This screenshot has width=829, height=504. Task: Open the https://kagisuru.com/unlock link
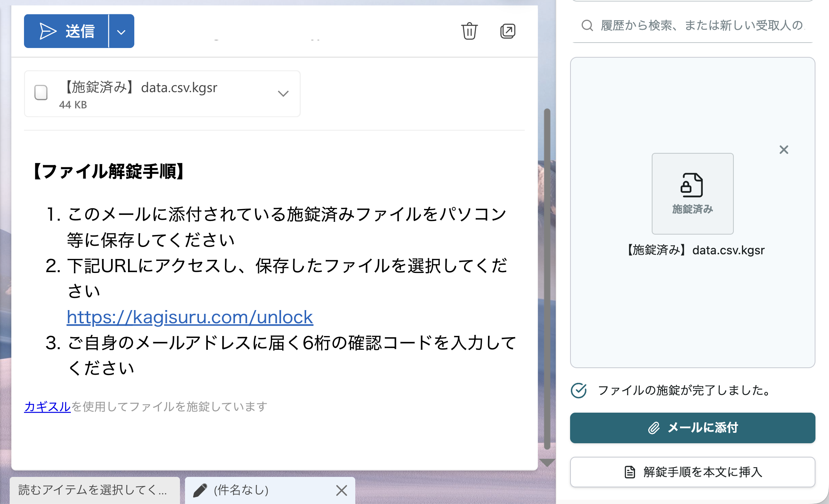tap(190, 317)
